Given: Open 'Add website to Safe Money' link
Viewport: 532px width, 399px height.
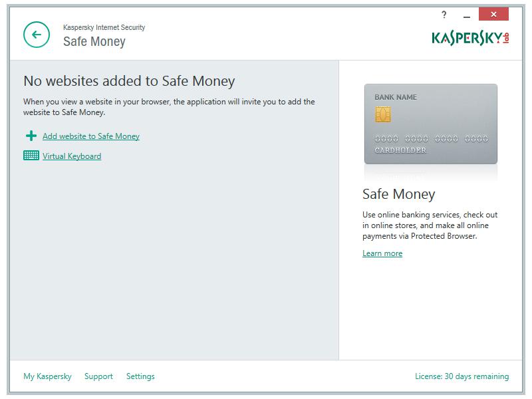Looking at the screenshot, I should point(91,136).
